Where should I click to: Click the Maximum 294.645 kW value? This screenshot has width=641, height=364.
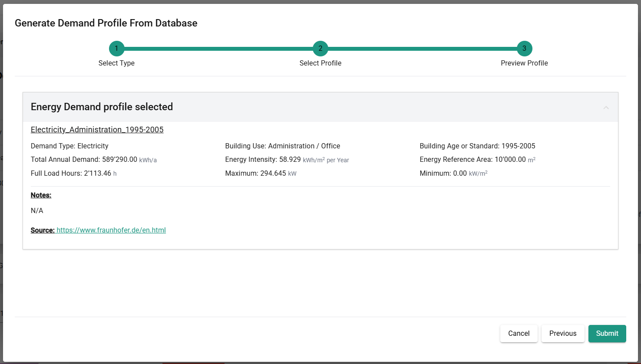(273, 174)
